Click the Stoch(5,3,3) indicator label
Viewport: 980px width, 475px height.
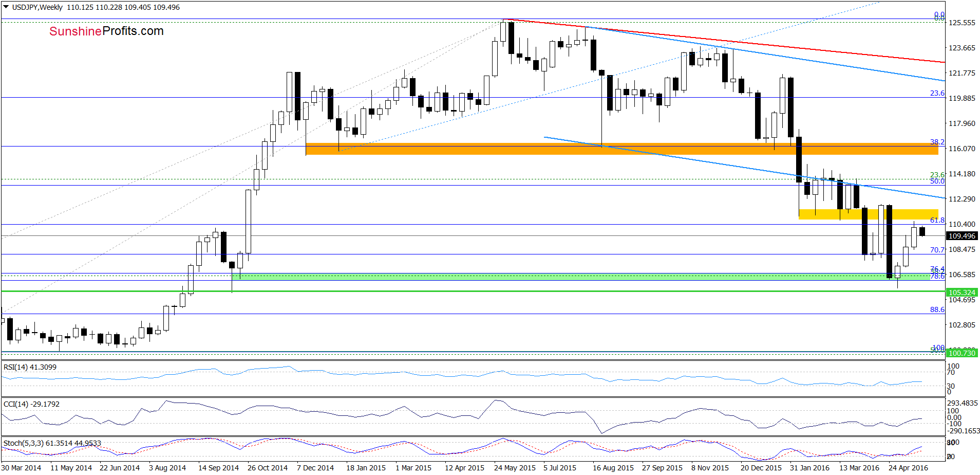coord(52,443)
